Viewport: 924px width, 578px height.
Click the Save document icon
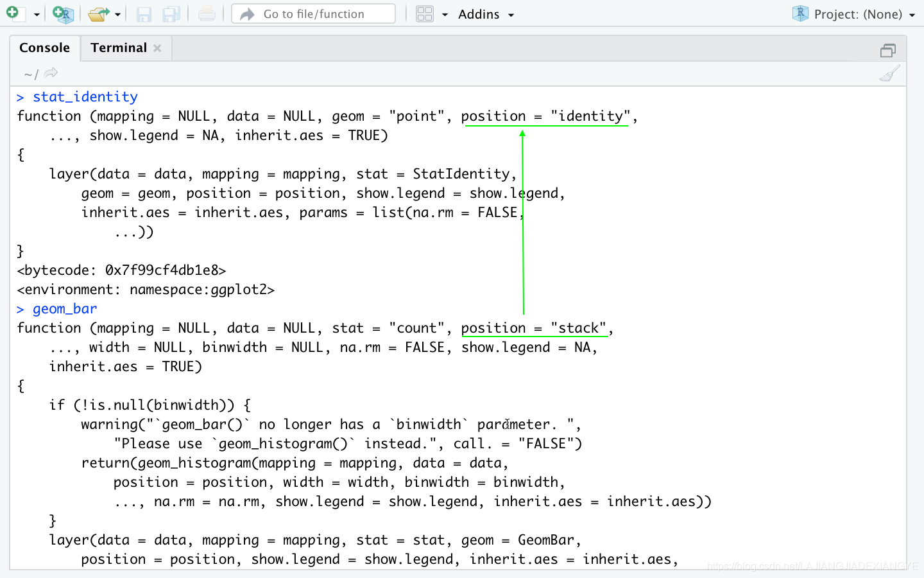coord(144,14)
